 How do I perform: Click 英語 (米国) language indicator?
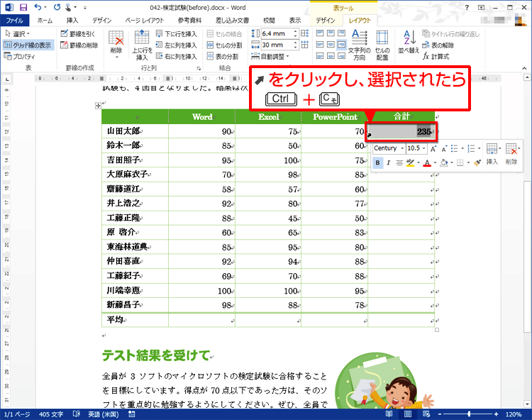click(x=104, y=414)
